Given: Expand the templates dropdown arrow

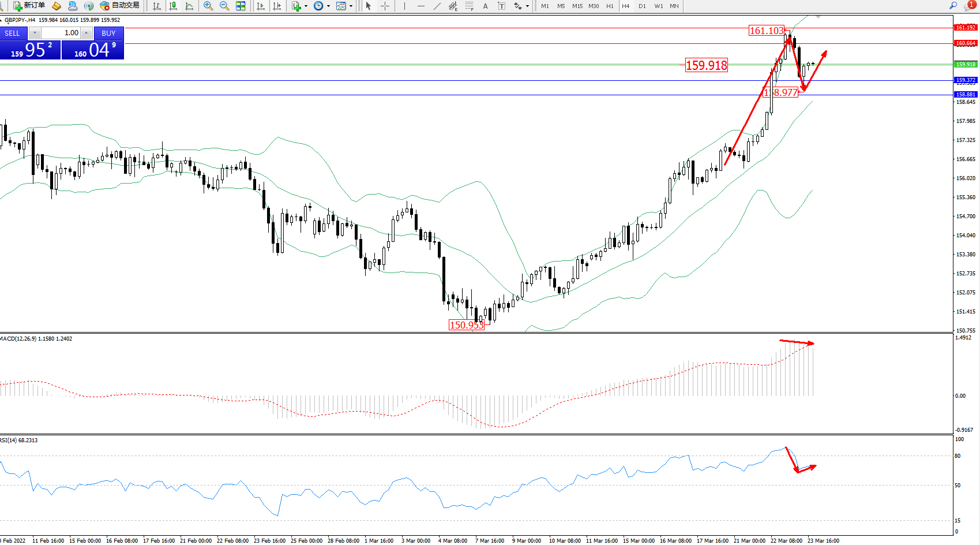Looking at the screenshot, I should 351,6.
